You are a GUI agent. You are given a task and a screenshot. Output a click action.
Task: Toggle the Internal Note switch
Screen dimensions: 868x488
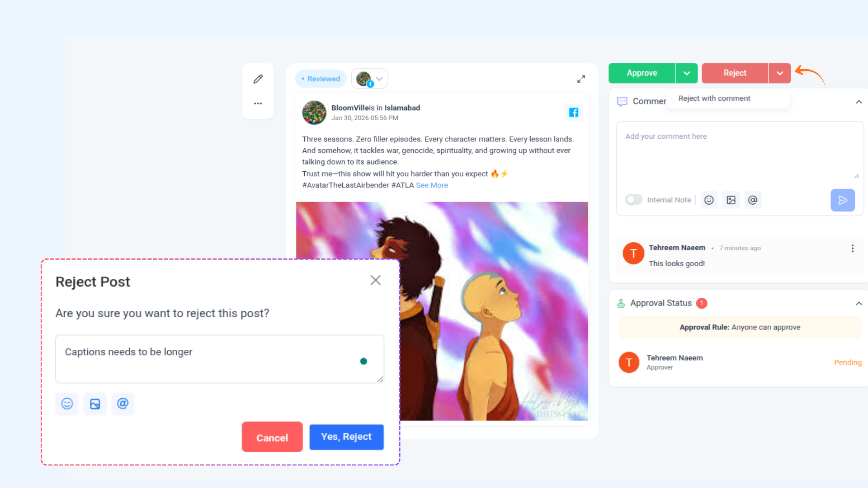[x=633, y=200]
